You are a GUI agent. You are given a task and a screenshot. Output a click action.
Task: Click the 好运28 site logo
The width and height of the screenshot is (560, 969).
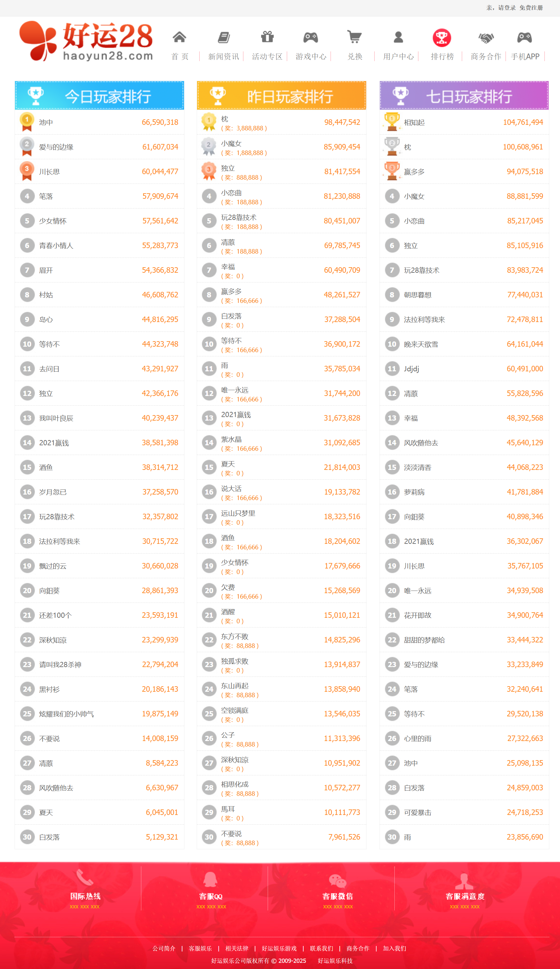click(87, 41)
